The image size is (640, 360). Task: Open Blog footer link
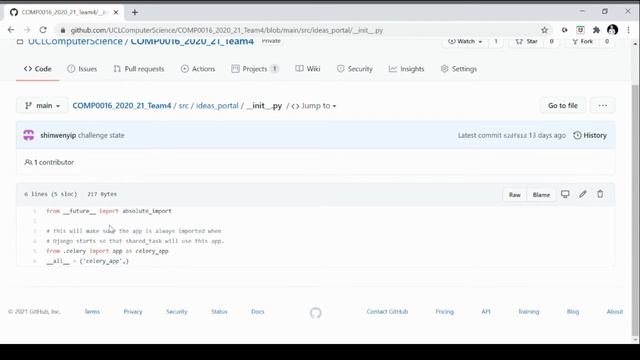(x=573, y=311)
